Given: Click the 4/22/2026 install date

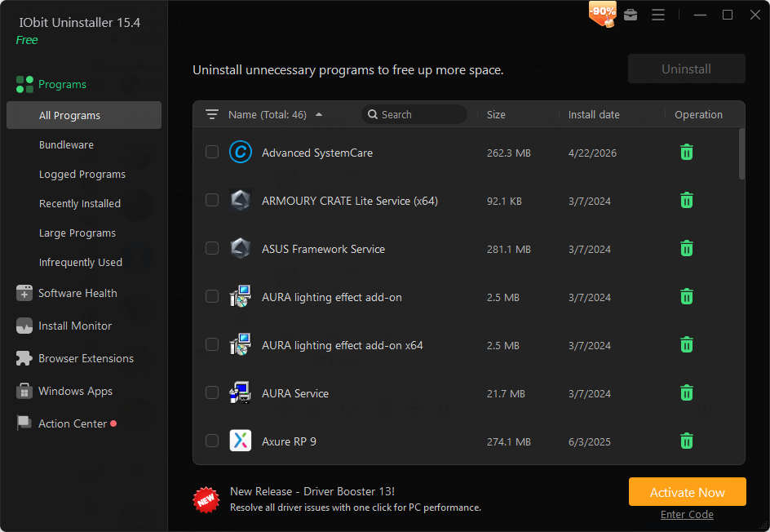Looking at the screenshot, I should click(592, 153).
